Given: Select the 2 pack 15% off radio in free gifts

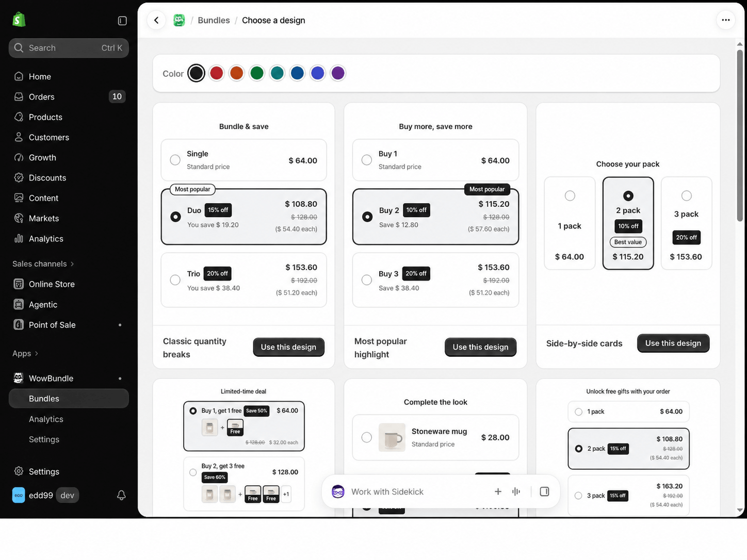Looking at the screenshot, I should [579, 449].
